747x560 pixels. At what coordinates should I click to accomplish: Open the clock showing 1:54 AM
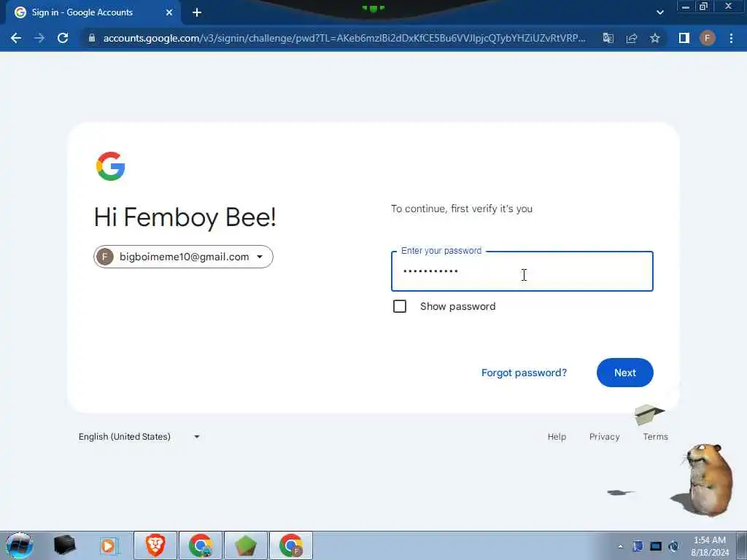710,546
